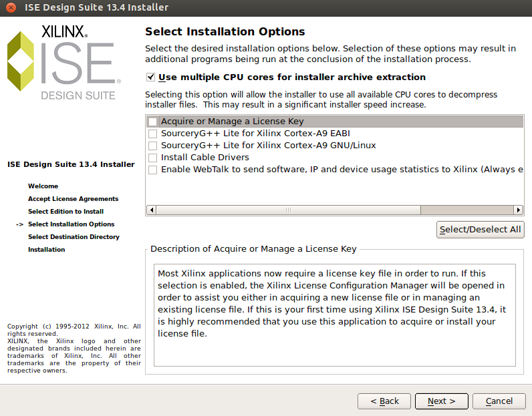
Task: Select the Welcome step in sidebar
Action: point(43,186)
